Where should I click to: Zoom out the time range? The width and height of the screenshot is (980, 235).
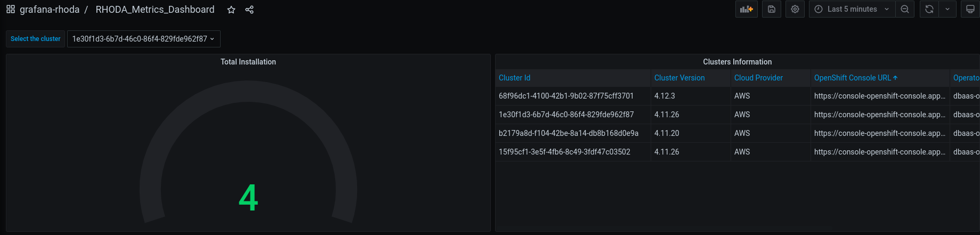click(x=905, y=9)
